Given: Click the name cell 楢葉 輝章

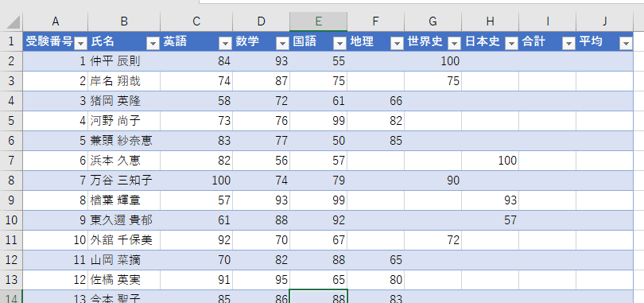Looking at the screenshot, I should (124, 200).
